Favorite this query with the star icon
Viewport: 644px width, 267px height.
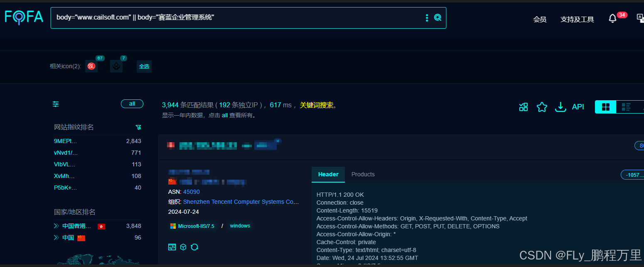point(542,107)
